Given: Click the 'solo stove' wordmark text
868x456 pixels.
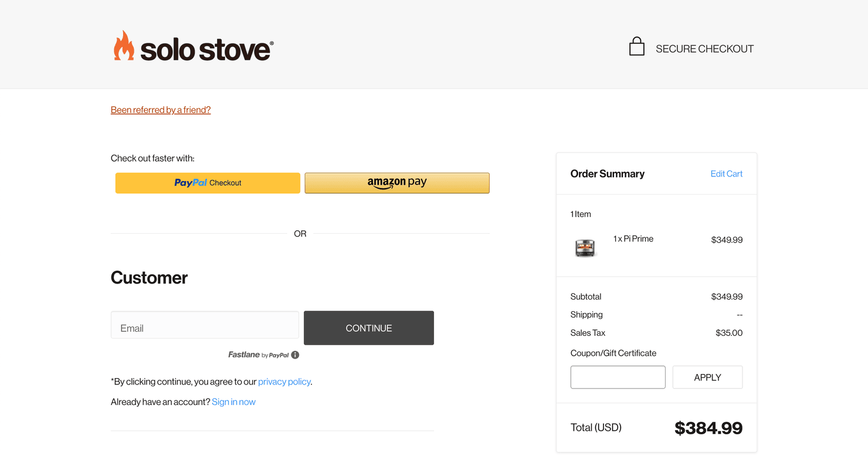Looking at the screenshot, I should (x=206, y=50).
